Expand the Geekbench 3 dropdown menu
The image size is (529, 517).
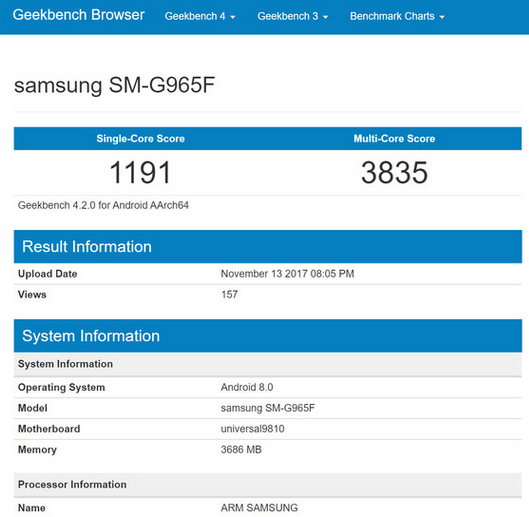[x=293, y=16]
